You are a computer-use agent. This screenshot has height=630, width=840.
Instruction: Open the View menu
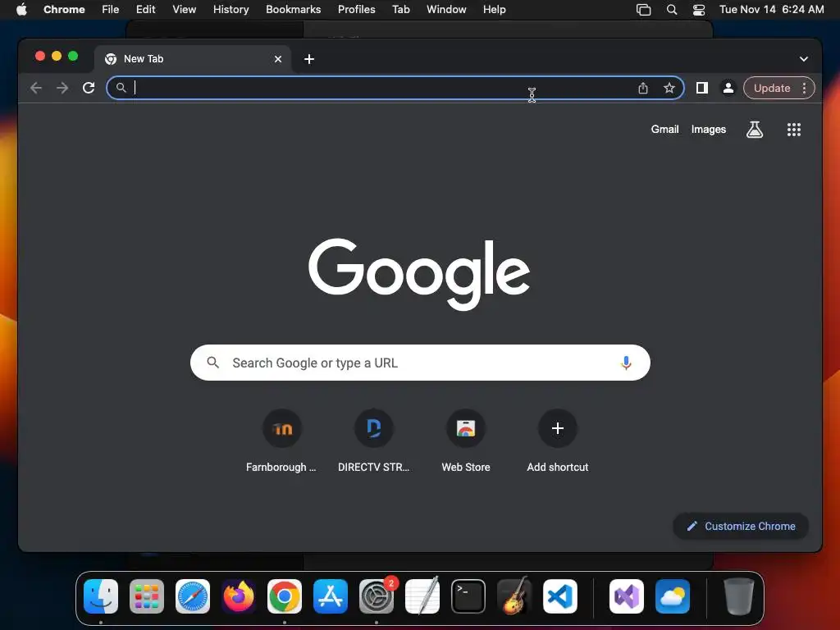[x=185, y=10]
